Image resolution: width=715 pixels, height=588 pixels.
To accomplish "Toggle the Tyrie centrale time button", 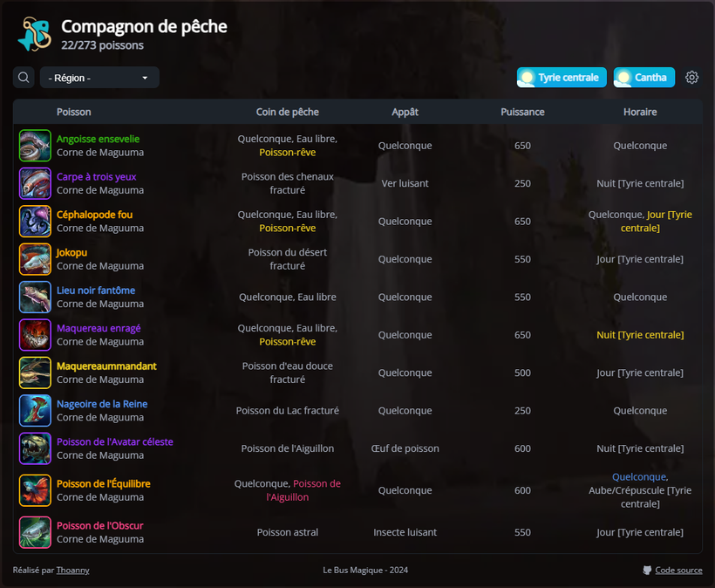I will [x=562, y=78].
